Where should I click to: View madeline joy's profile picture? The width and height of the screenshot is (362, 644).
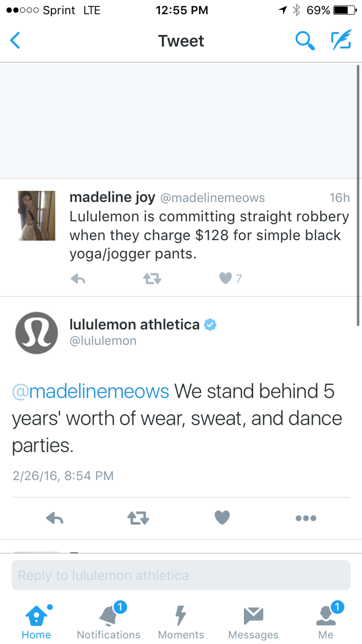coord(37,216)
